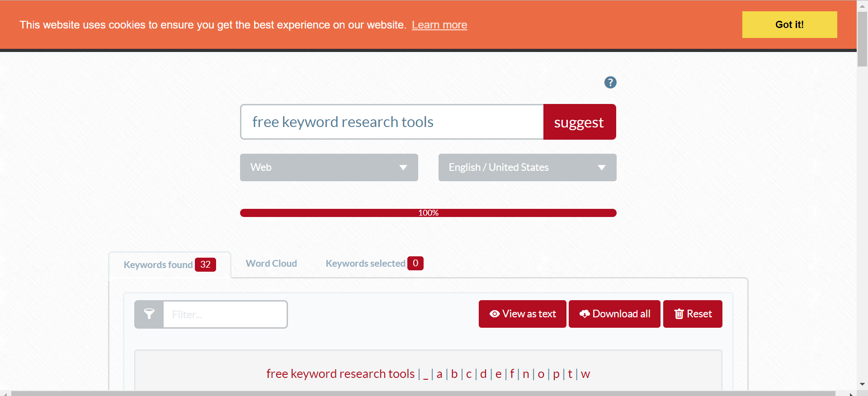Jump to the letter 'n' keyword group
This screenshot has height=396, width=868.
(x=526, y=374)
